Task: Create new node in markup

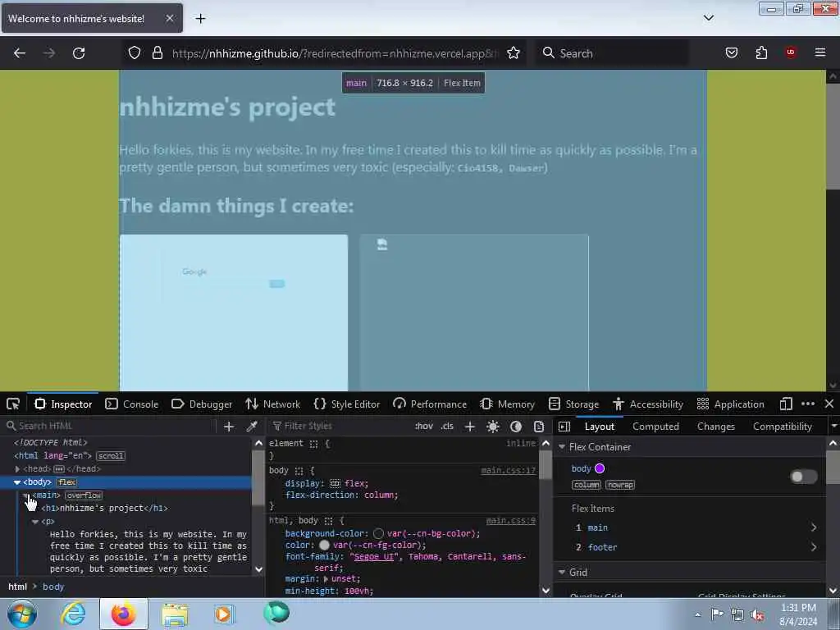Action: point(229,427)
